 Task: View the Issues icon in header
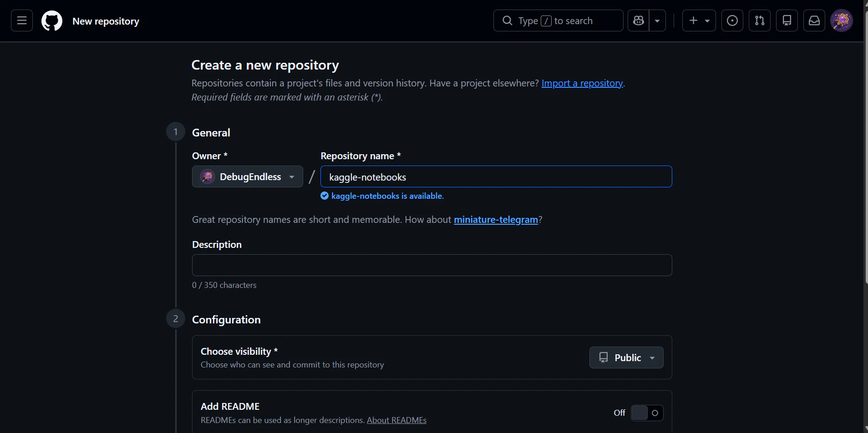click(x=732, y=20)
